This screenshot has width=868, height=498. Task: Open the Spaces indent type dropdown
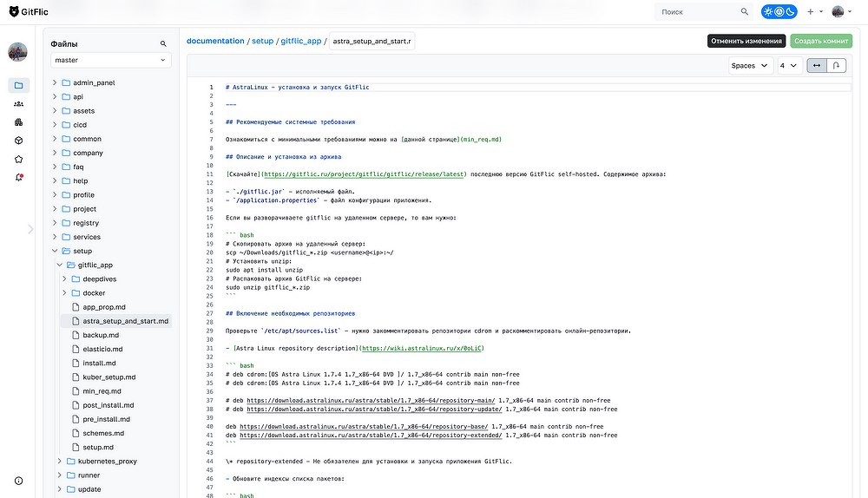pyautogui.click(x=751, y=65)
